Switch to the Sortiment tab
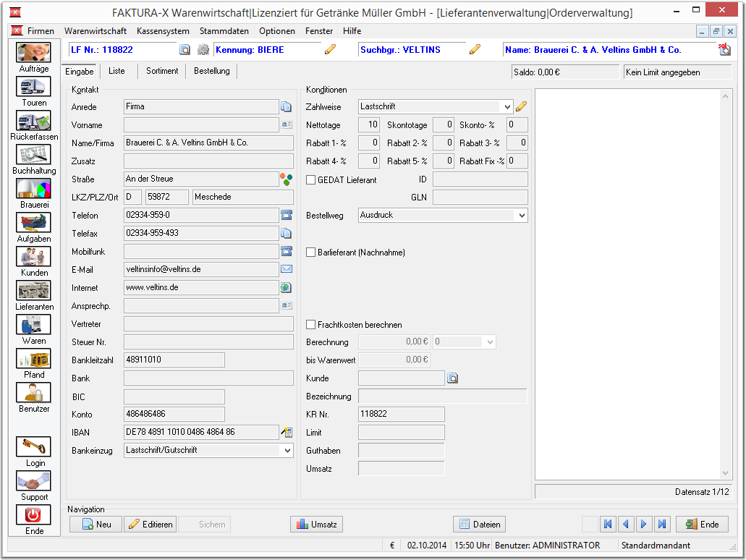Image resolution: width=746 pixels, height=560 pixels. click(x=162, y=71)
